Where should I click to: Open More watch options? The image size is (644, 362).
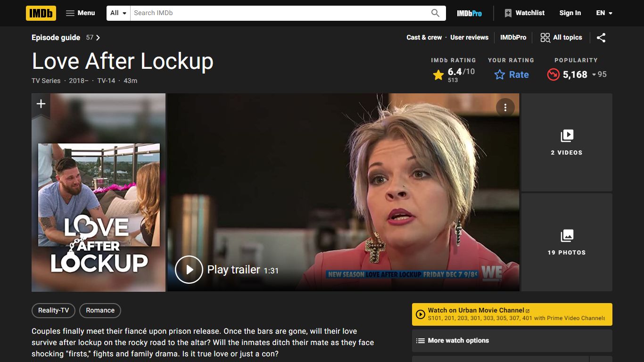pyautogui.click(x=512, y=341)
